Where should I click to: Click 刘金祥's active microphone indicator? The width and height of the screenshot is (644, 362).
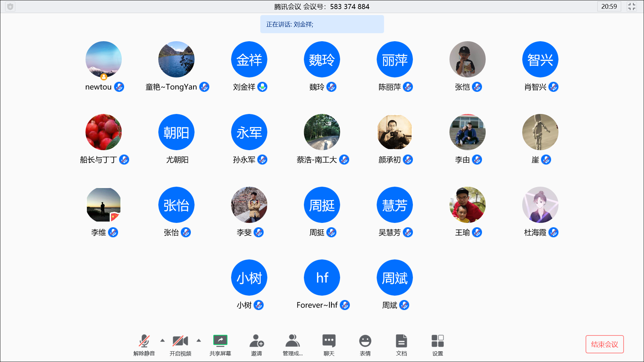(262, 87)
